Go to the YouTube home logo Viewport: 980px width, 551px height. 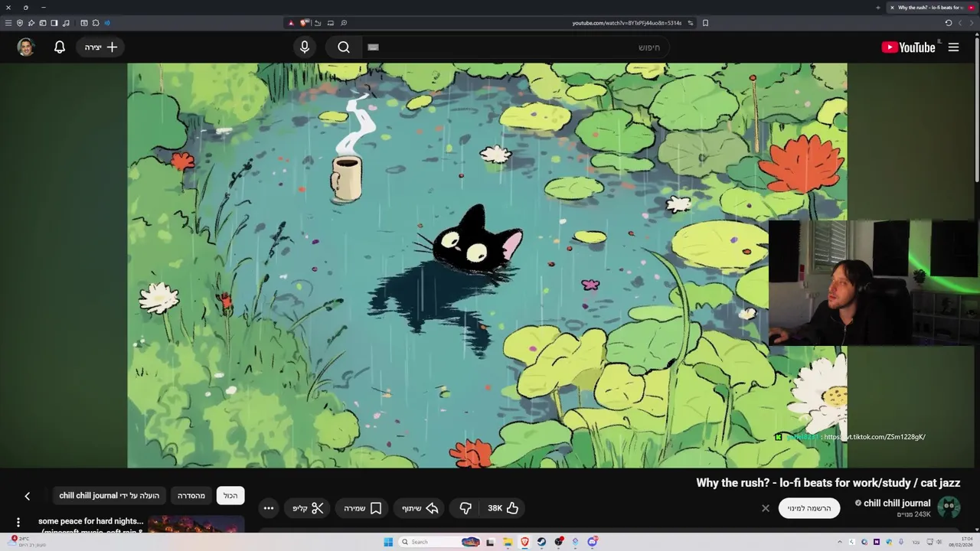(x=908, y=47)
